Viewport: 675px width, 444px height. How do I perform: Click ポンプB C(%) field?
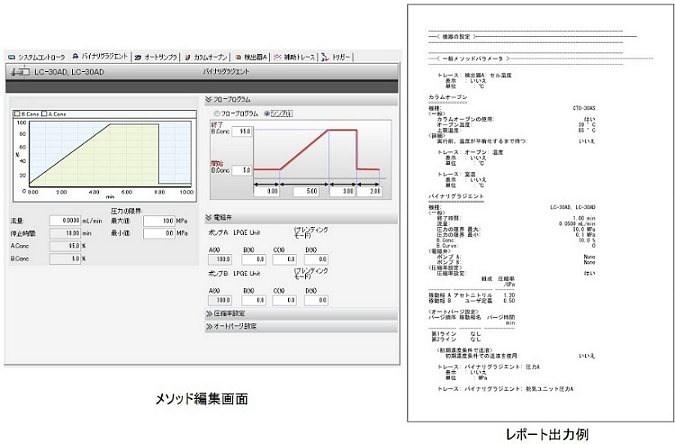click(x=285, y=300)
